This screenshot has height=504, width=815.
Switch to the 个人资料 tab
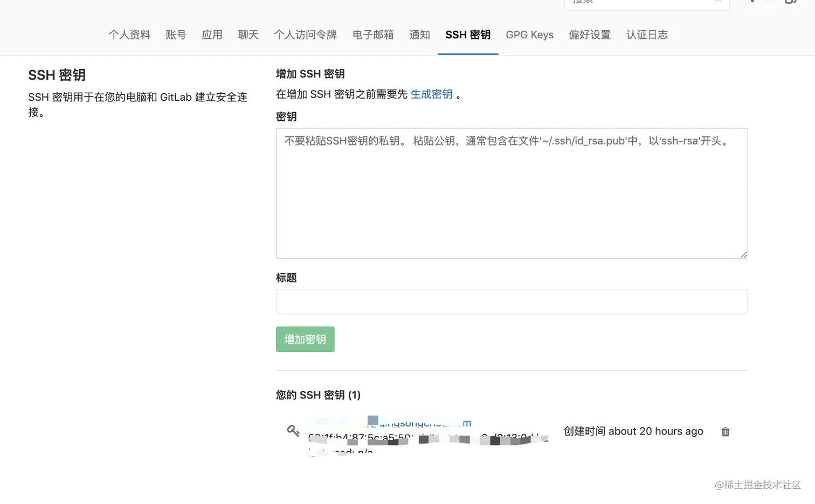click(129, 34)
